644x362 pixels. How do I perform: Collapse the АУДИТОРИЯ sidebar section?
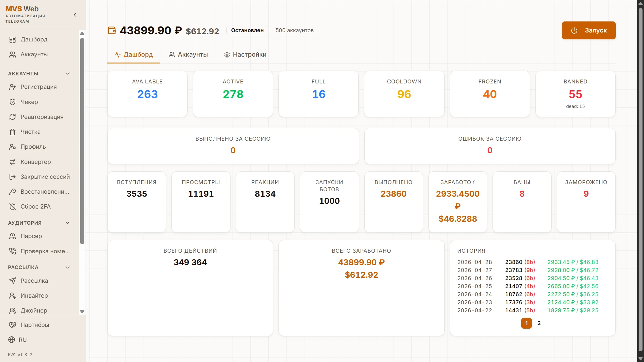[x=68, y=223]
